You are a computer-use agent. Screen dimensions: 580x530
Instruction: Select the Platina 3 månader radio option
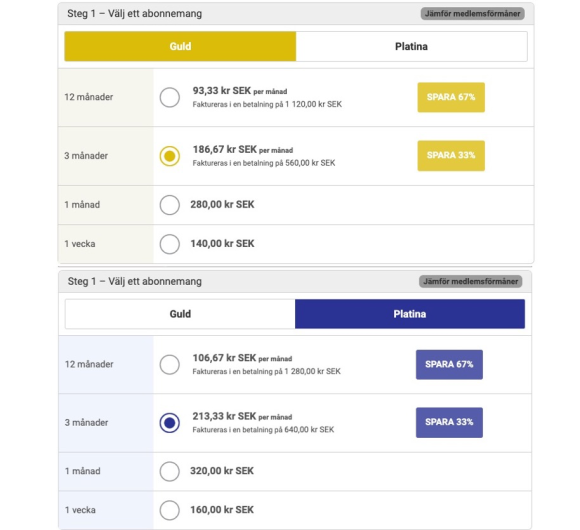pos(169,423)
